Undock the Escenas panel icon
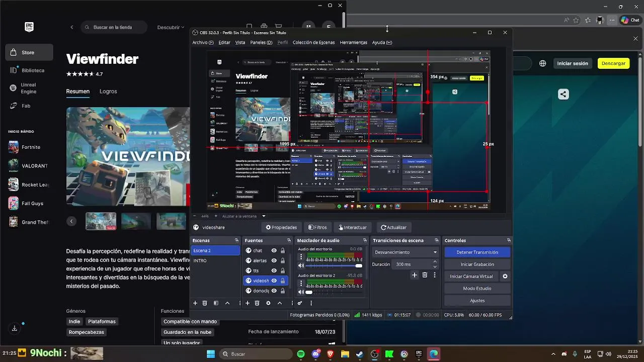Viewport: 644px width, 362px height. tap(236, 240)
